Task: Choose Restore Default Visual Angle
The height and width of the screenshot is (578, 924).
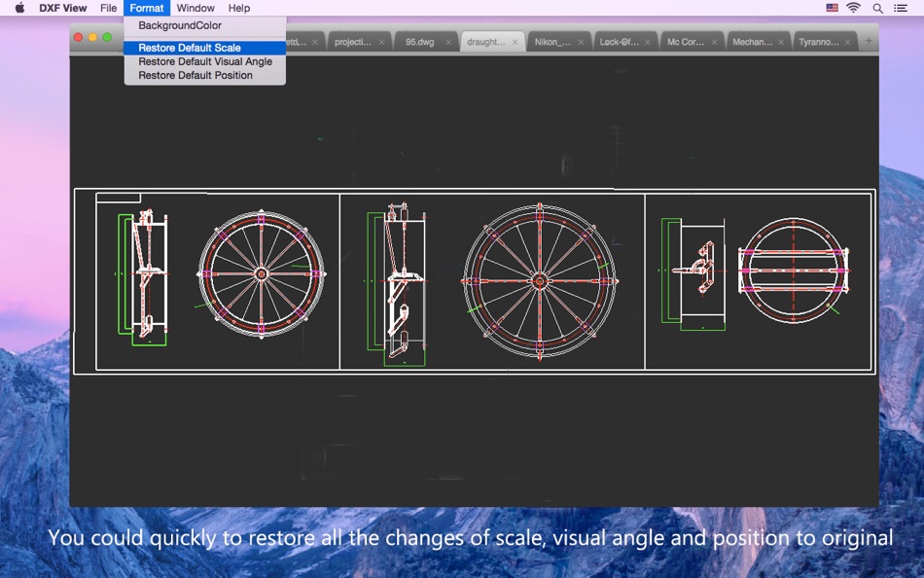Action: point(205,61)
